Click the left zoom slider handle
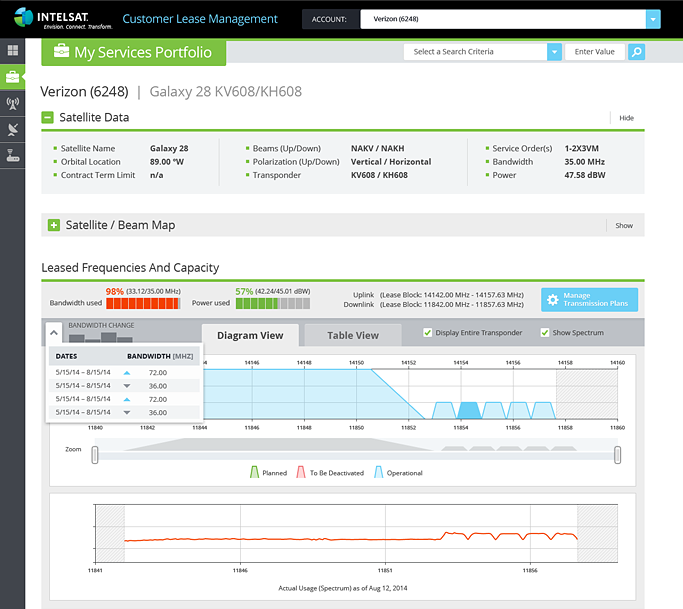The image size is (683, 609). click(x=95, y=455)
